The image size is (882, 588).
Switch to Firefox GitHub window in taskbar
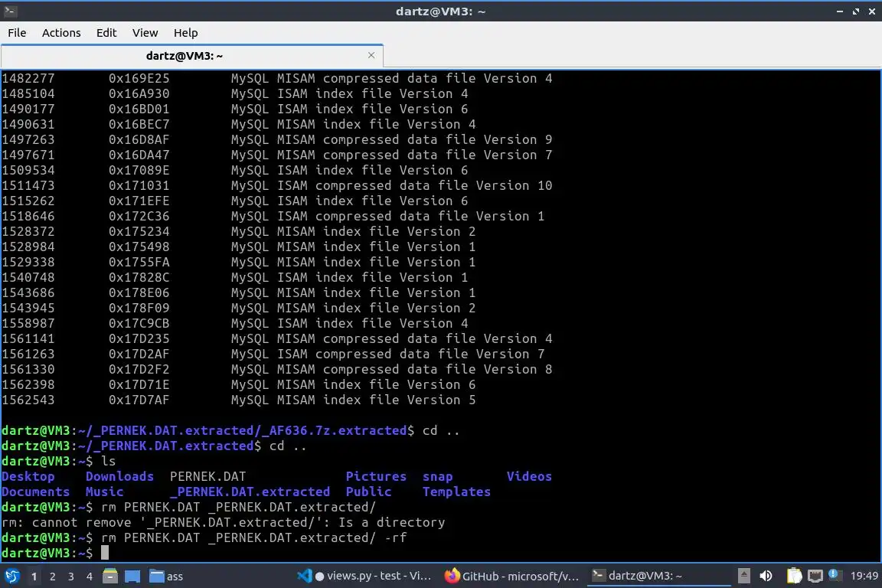pos(511,576)
